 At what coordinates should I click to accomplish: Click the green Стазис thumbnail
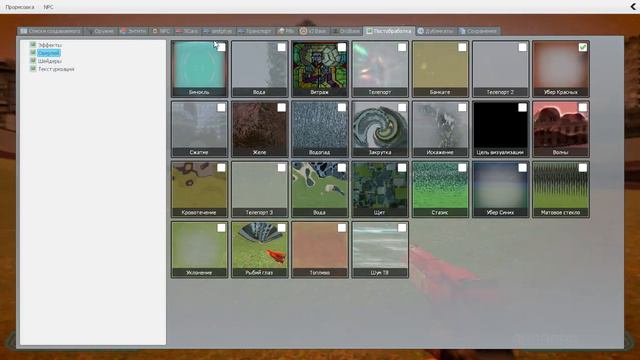point(440,189)
